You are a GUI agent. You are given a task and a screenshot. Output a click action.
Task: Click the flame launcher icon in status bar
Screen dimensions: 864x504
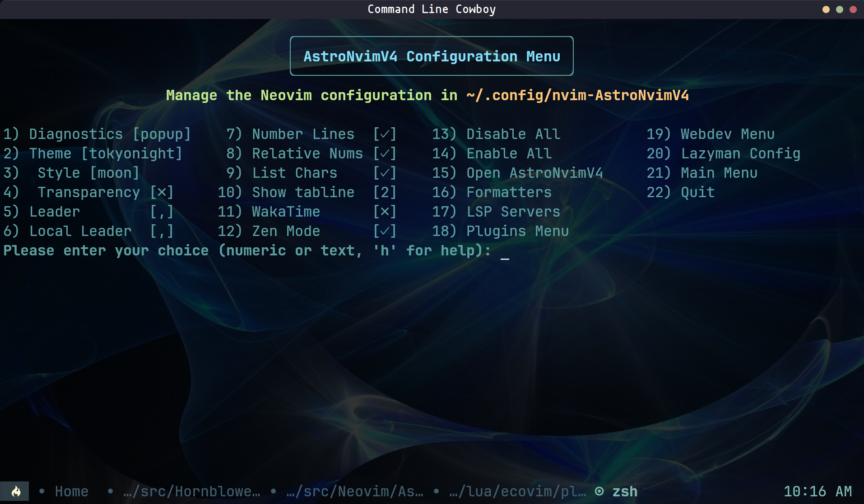click(16, 491)
